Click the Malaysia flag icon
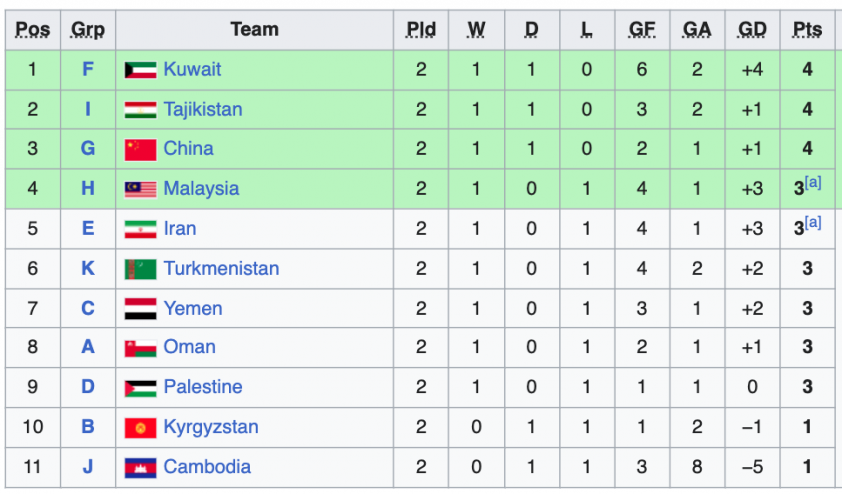This screenshot has width=842, height=494. [140, 189]
